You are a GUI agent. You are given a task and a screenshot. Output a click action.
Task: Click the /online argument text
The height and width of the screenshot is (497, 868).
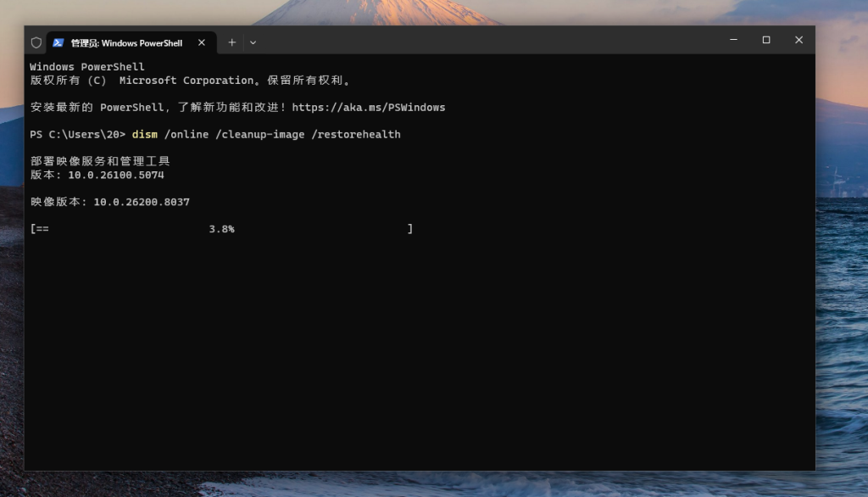click(x=186, y=135)
